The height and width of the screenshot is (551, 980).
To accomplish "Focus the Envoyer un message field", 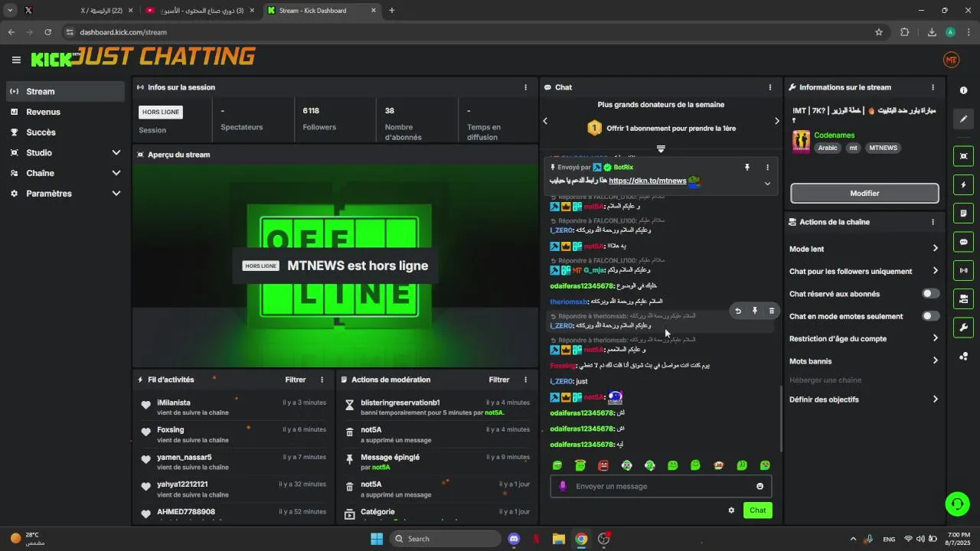I will click(661, 486).
